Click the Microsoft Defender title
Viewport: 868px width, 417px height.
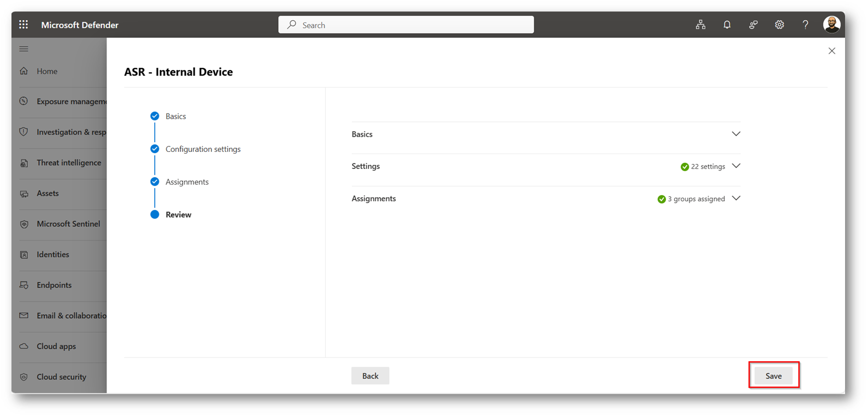[80, 25]
